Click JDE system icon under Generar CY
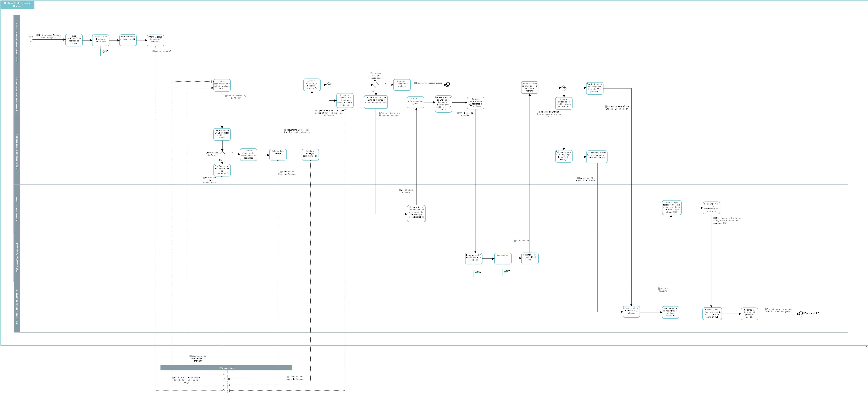 click(x=104, y=52)
